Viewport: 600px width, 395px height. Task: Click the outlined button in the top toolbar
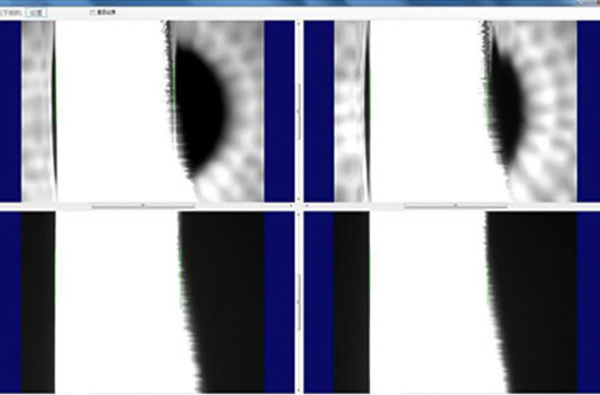[x=37, y=13]
